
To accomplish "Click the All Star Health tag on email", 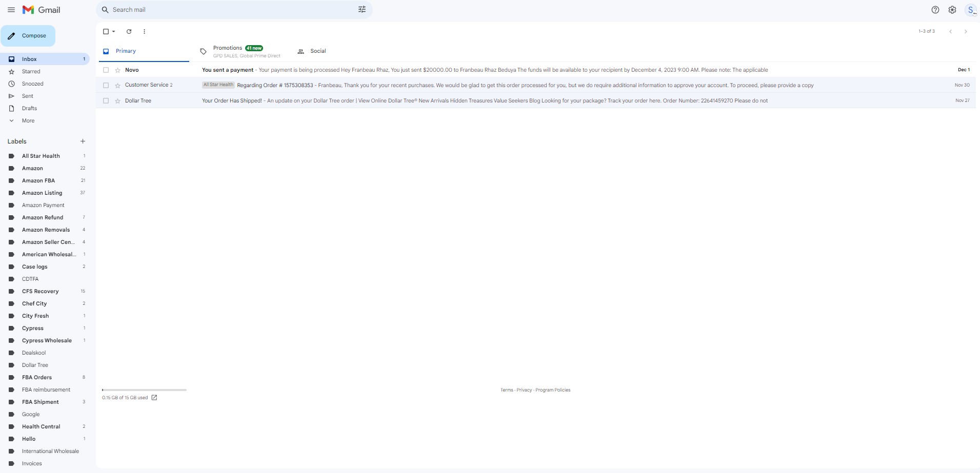I will click(x=218, y=85).
